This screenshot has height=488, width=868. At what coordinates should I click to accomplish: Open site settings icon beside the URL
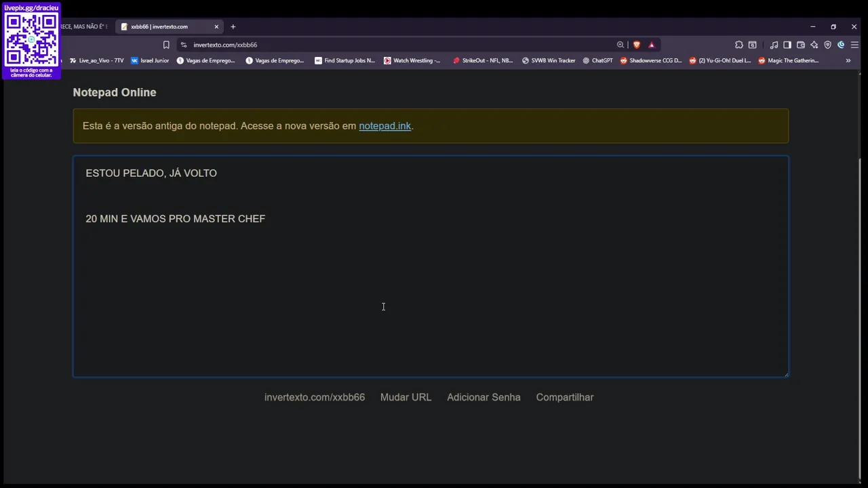pos(183,45)
